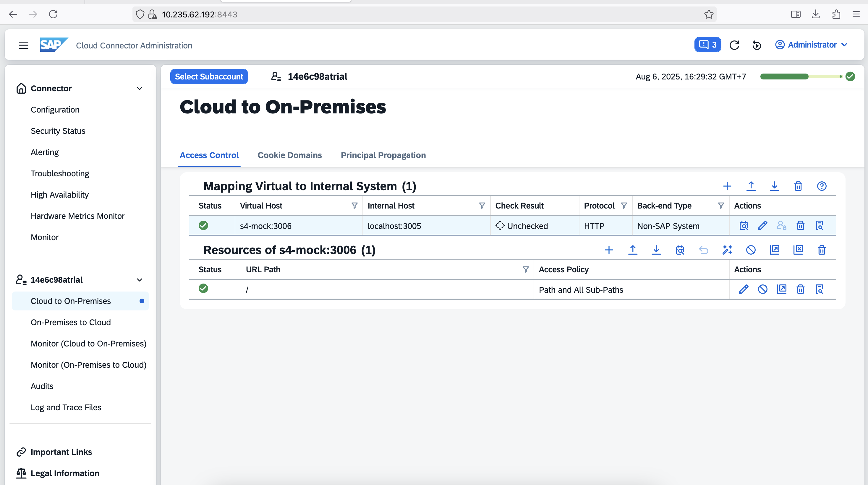Click the arrow-box icon in the '/' resource row
868x485 pixels.
click(781, 289)
